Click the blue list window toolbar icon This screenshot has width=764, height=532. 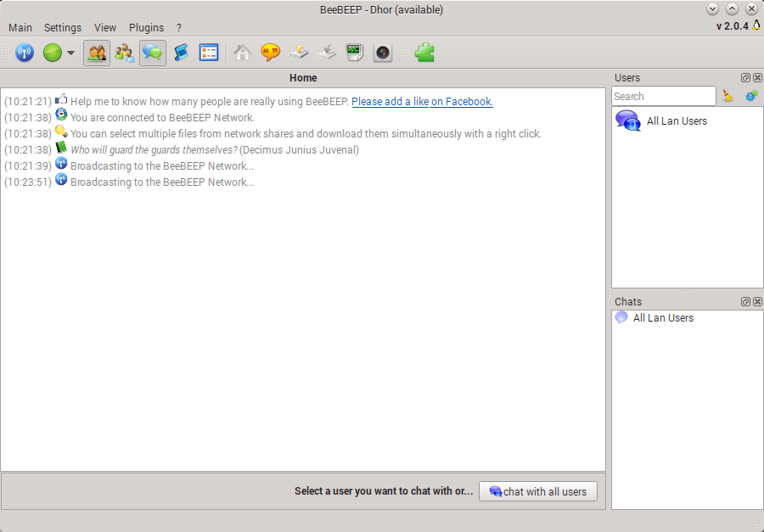point(209,53)
